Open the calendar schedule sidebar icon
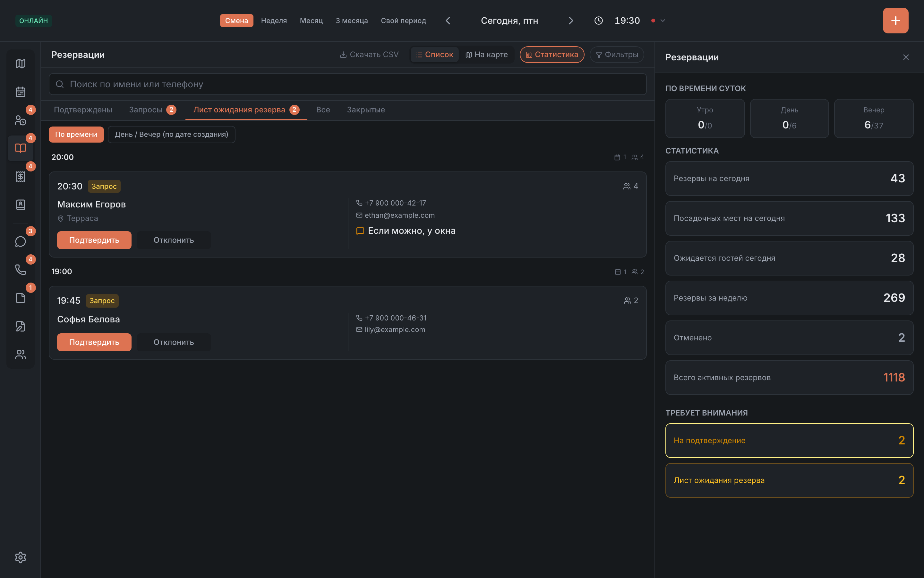 tap(20, 92)
